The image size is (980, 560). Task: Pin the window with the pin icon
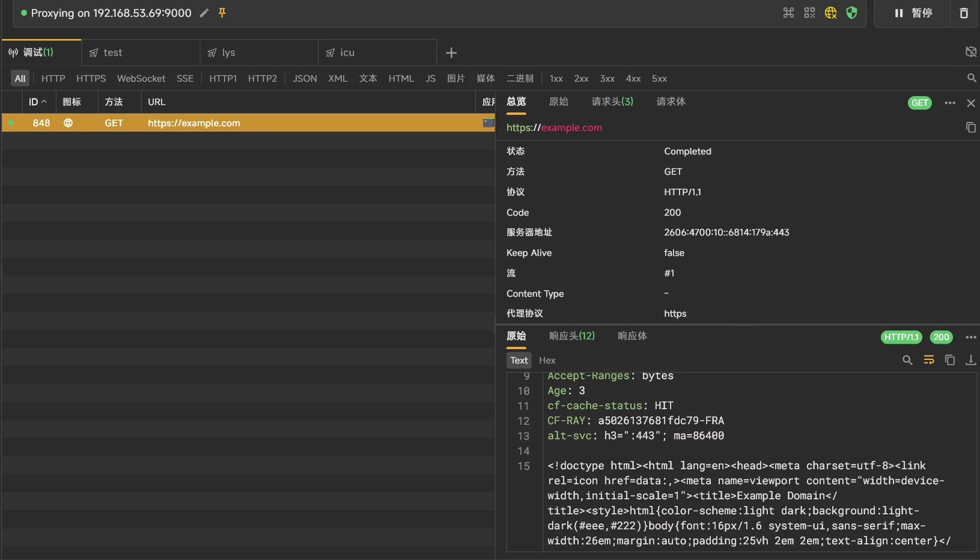(222, 13)
